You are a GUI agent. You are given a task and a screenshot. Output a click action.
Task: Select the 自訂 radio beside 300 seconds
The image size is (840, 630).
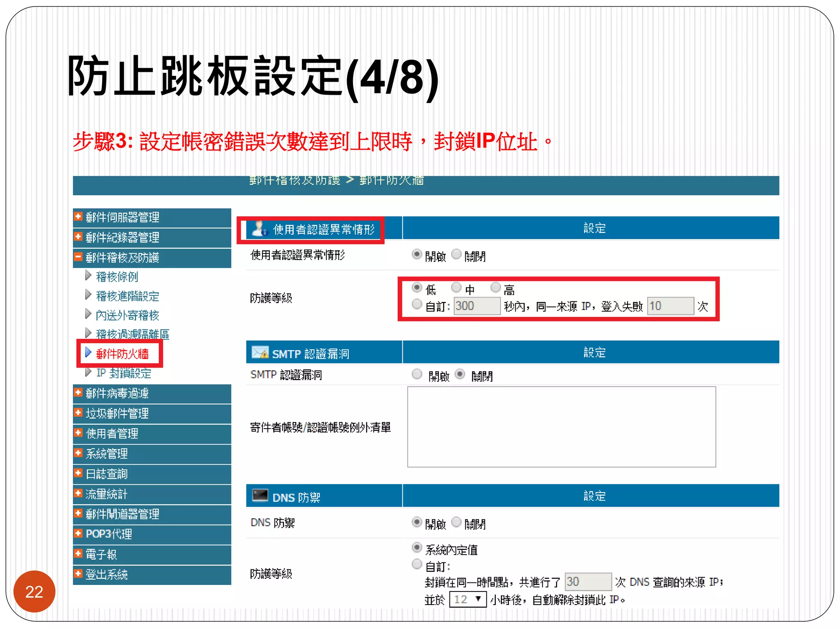pos(417,304)
